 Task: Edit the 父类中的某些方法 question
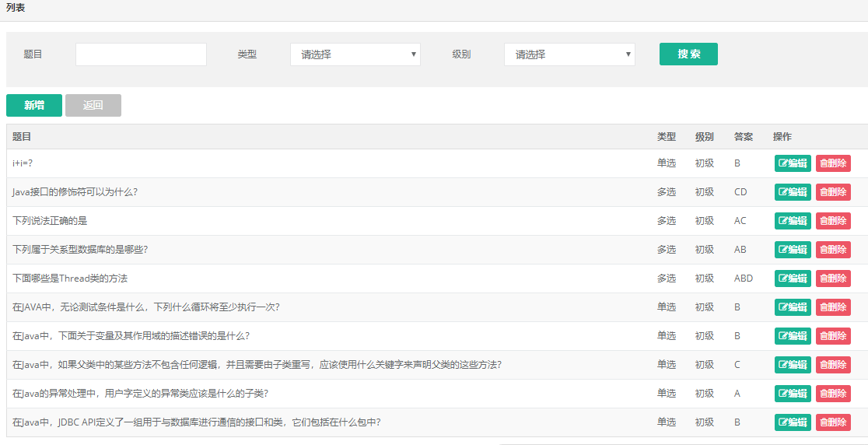pyautogui.click(x=793, y=365)
